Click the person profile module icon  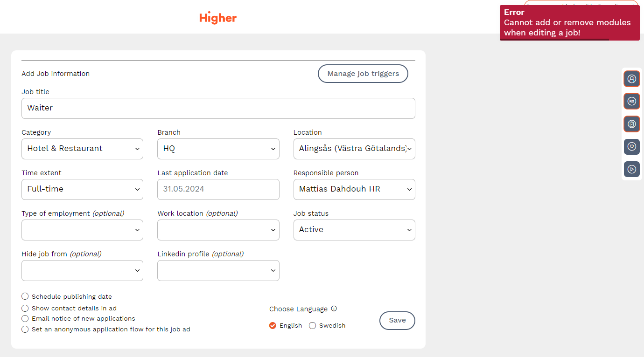pos(631,79)
